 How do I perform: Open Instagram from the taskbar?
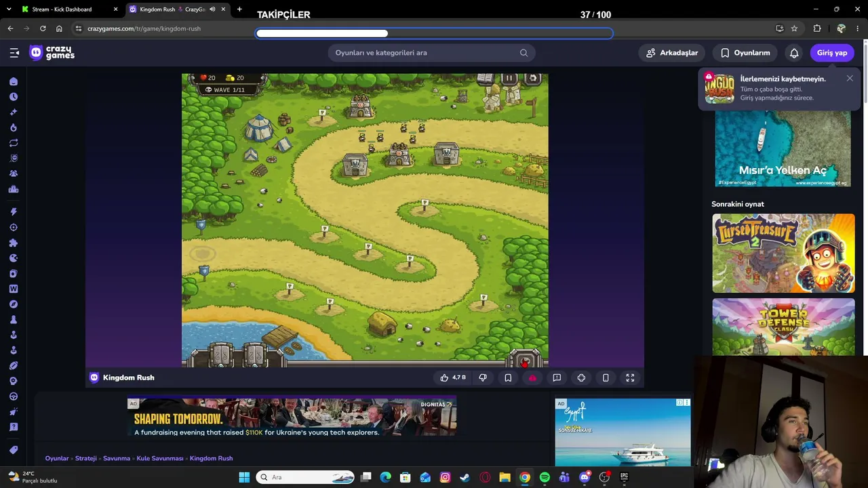(445, 477)
